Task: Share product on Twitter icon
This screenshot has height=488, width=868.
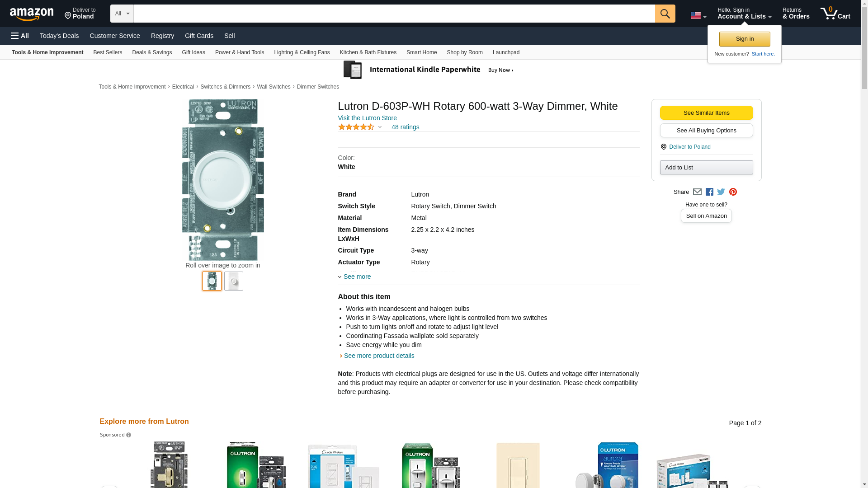Action: point(721,192)
